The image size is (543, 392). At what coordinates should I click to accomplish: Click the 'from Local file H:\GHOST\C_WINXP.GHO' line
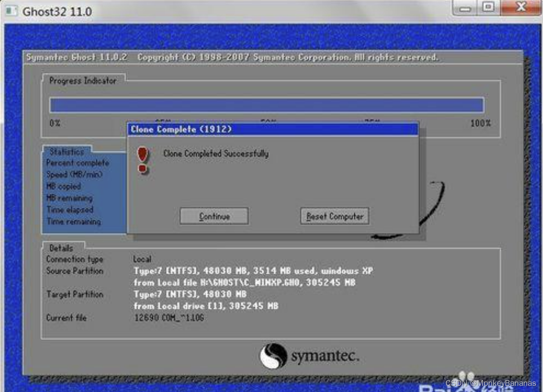[x=245, y=282]
